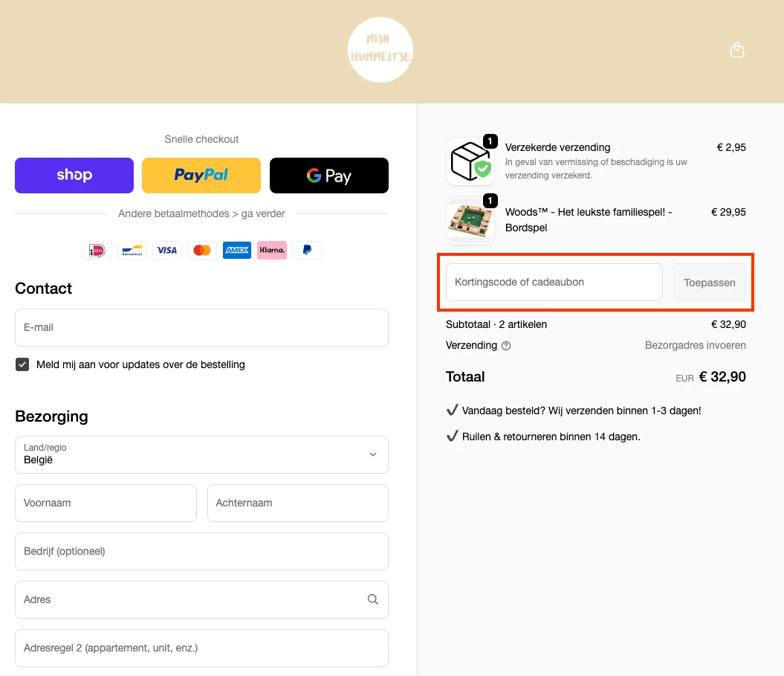Pay with the Shop Pay button

coord(74,176)
